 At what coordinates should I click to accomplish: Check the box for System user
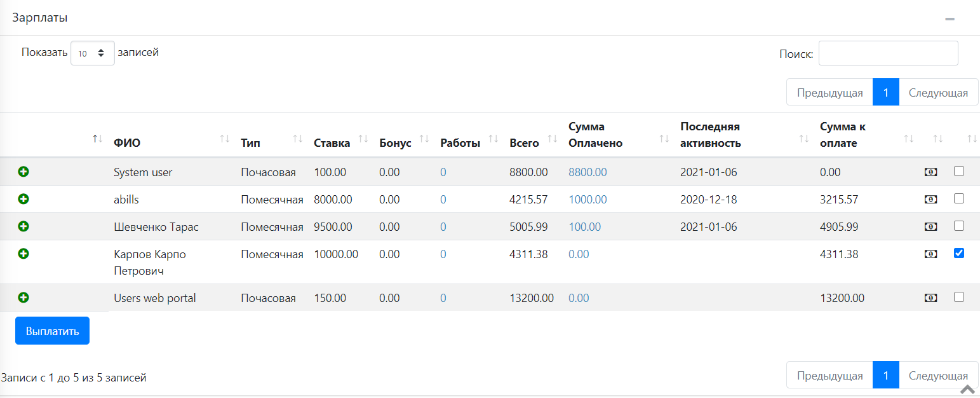[x=959, y=171]
